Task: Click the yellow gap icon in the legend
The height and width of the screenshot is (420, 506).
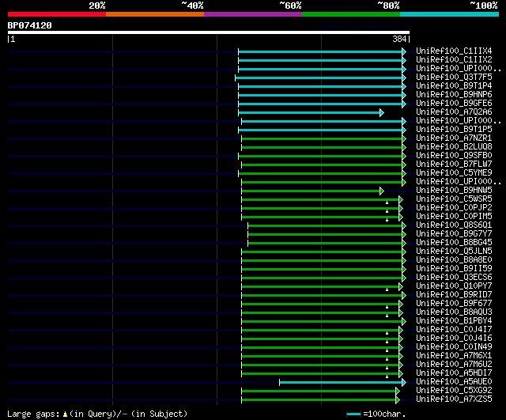Action: coord(65,414)
